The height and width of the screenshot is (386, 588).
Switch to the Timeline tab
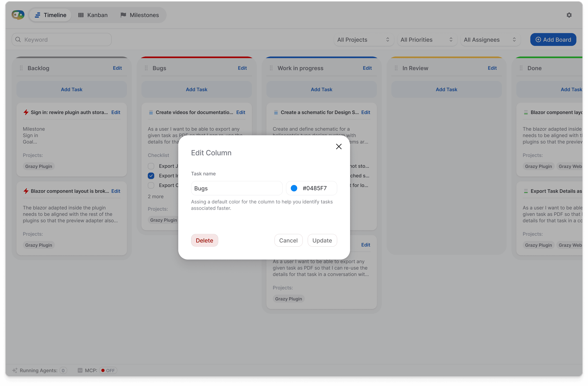(x=50, y=15)
